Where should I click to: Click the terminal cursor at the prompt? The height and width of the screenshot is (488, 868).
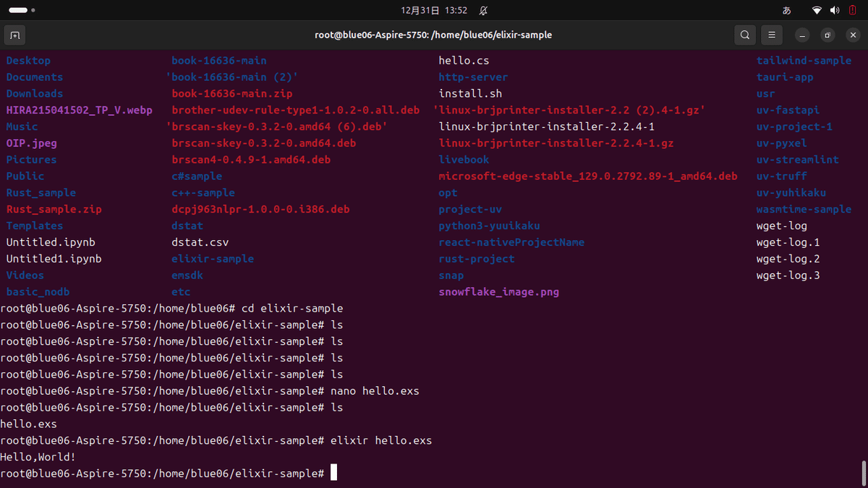(334, 474)
